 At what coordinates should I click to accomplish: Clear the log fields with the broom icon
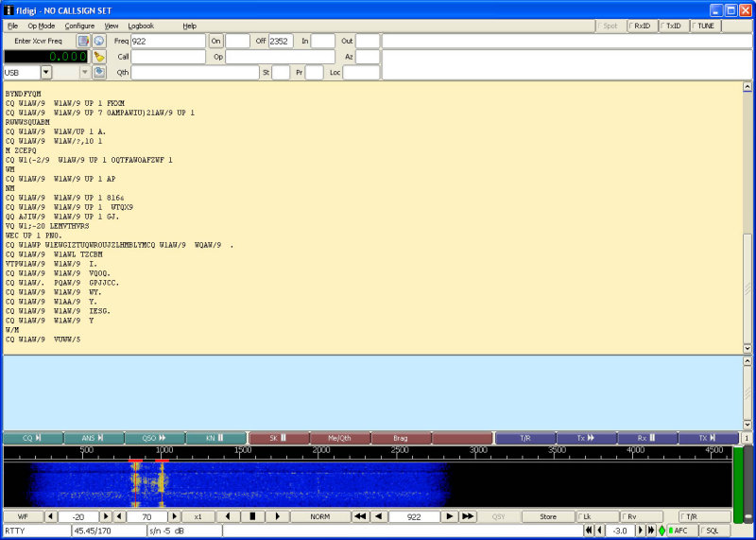99,57
